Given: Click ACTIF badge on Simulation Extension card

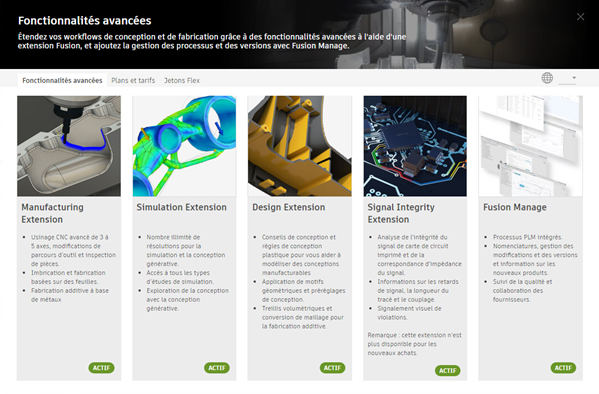Looking at the screenshot, I should pyautogui.click(x=217, y=368).
